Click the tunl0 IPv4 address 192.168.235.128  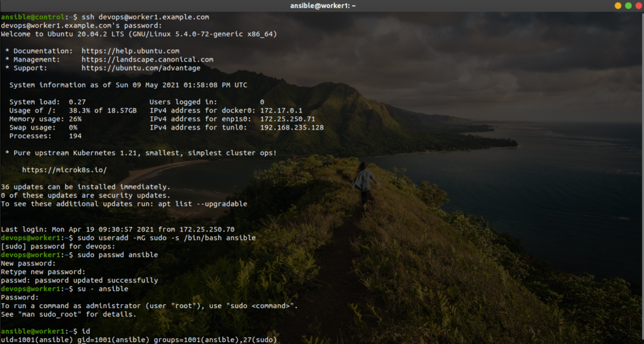click(292, 128)
